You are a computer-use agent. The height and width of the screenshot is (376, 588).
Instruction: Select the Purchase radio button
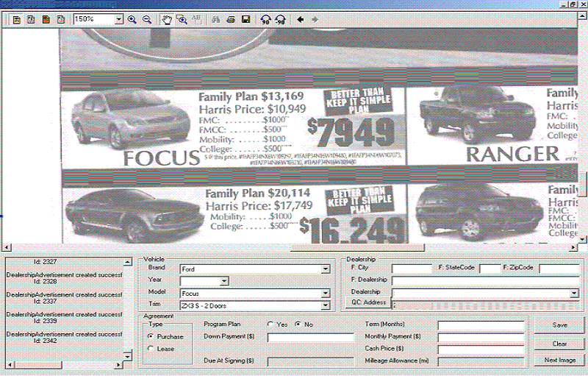pyautogui.click(x=151, y=336)
